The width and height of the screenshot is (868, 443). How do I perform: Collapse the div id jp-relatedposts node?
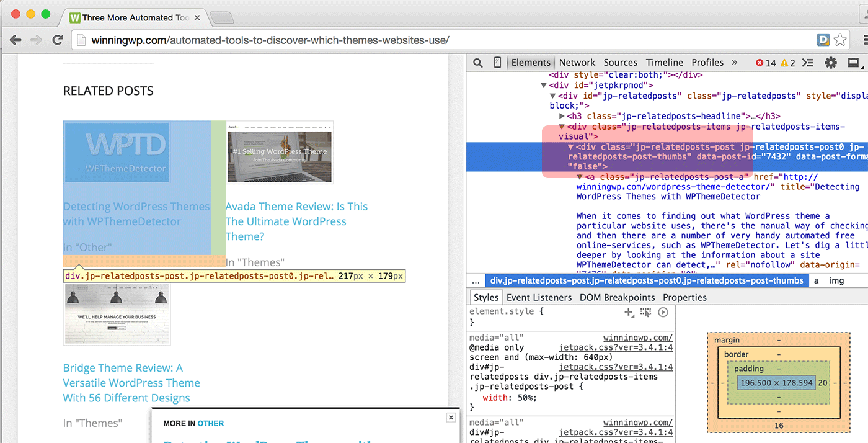tap(553, 96)
